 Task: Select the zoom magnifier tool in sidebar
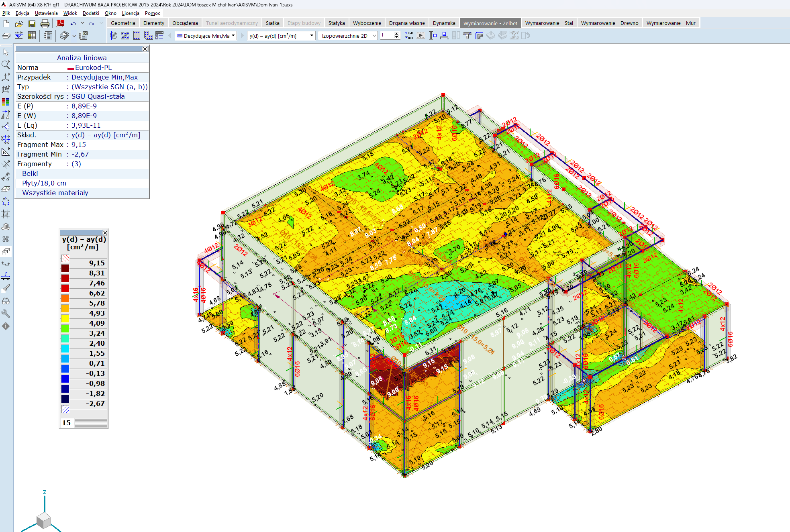[x=6, y=65]
